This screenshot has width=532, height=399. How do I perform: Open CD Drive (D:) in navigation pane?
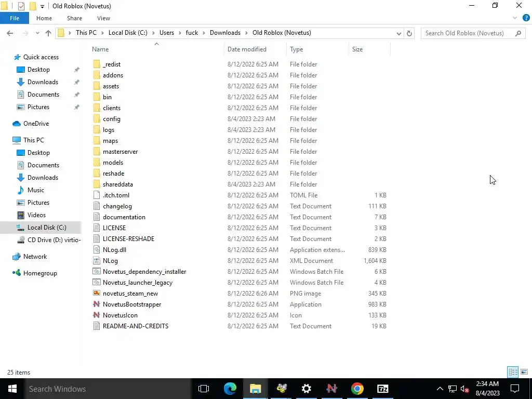click(49, 240)
